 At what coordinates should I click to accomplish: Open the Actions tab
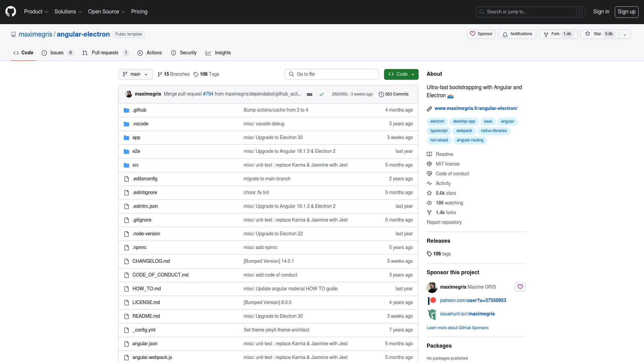150,53
